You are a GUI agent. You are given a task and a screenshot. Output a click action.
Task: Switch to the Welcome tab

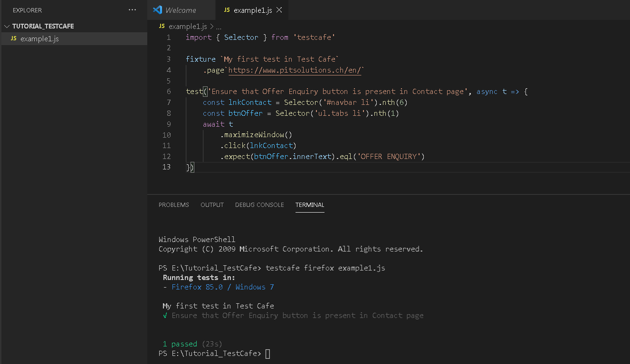(x=181, y=10)
